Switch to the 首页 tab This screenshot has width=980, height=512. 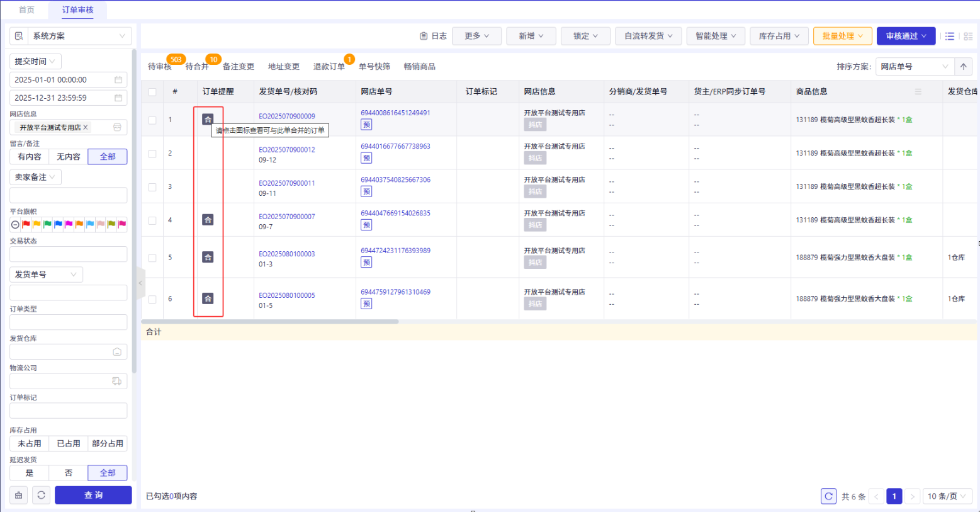tap(26, 10)
